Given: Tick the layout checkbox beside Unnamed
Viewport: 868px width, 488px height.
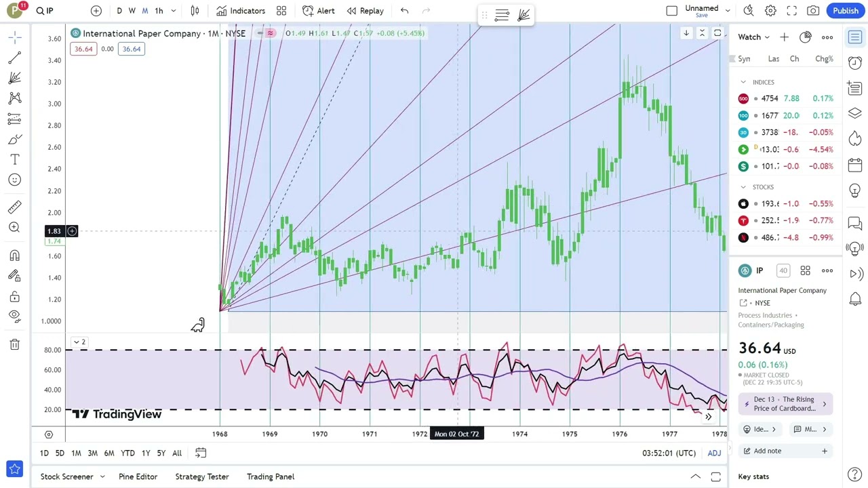Looking at the screenshot, I should click(x=671, y=11).
